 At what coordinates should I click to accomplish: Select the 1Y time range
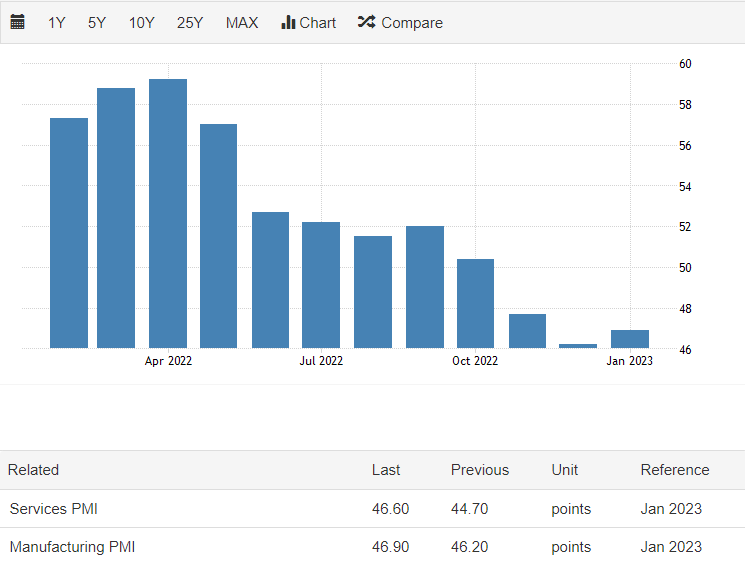pos(57,23)
